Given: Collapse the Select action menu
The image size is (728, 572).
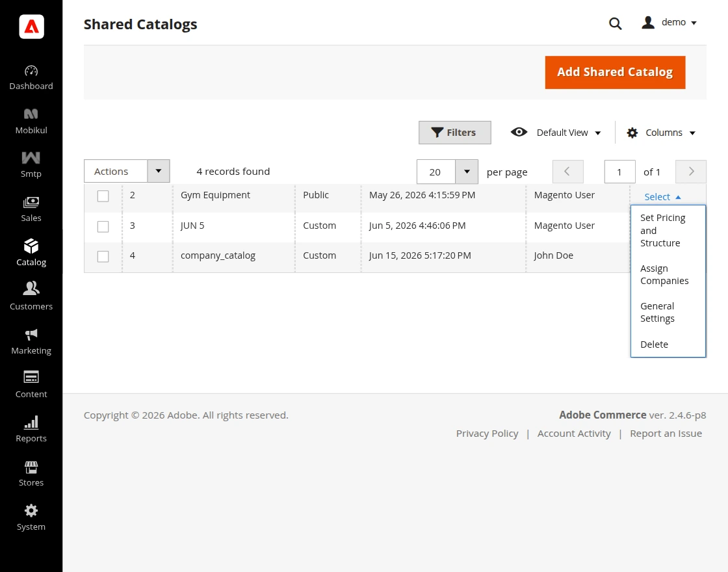Looking at the screenshot, I should click(x=662, y=197).
